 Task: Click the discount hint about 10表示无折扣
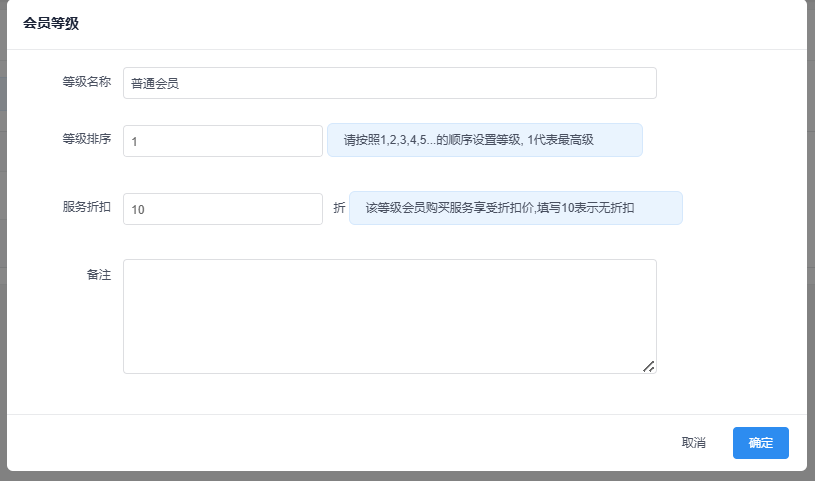tap(515, 208)
